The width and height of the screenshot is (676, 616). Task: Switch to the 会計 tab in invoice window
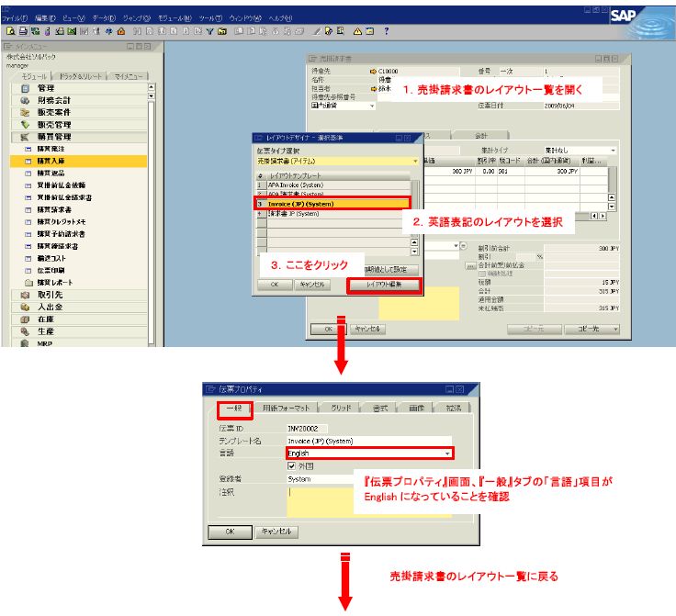[x=481, y=135]
